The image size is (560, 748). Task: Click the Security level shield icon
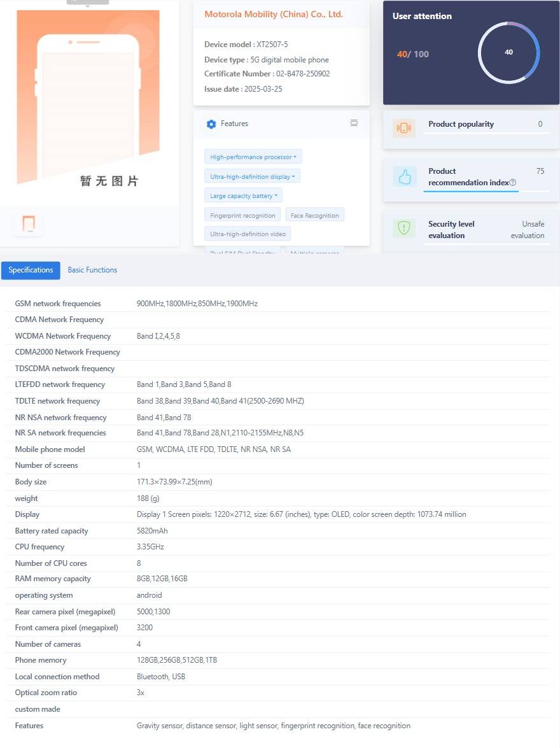[x=404, y=228]
